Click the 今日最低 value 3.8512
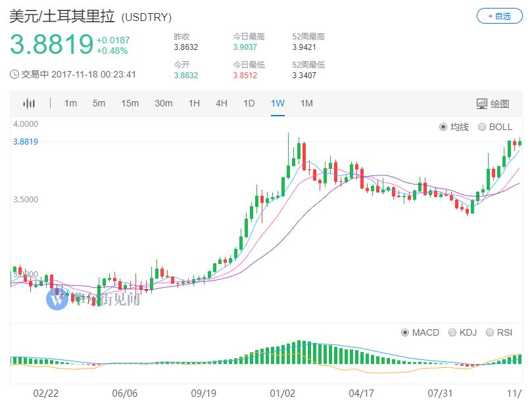This screenshot has height=404, width=532. (245, 76)
